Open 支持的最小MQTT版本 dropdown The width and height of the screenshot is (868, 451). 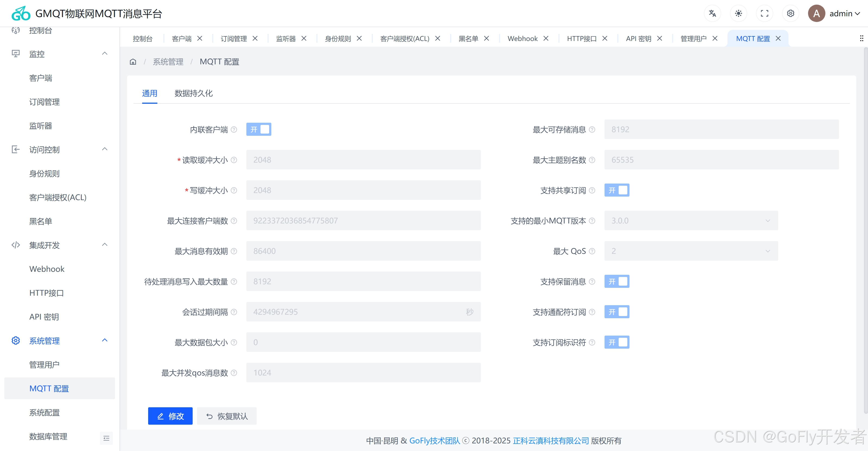[x=691, y=220]
